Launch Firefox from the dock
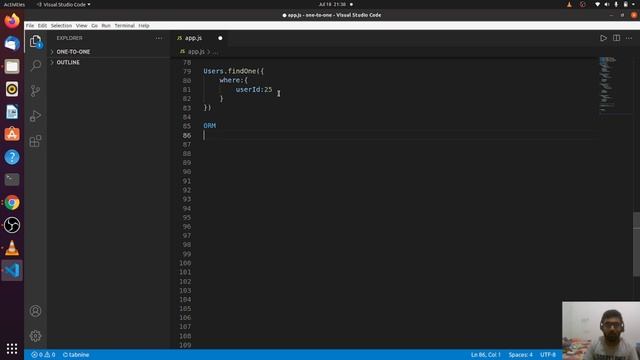640x360 pixels. click(12, 20)
